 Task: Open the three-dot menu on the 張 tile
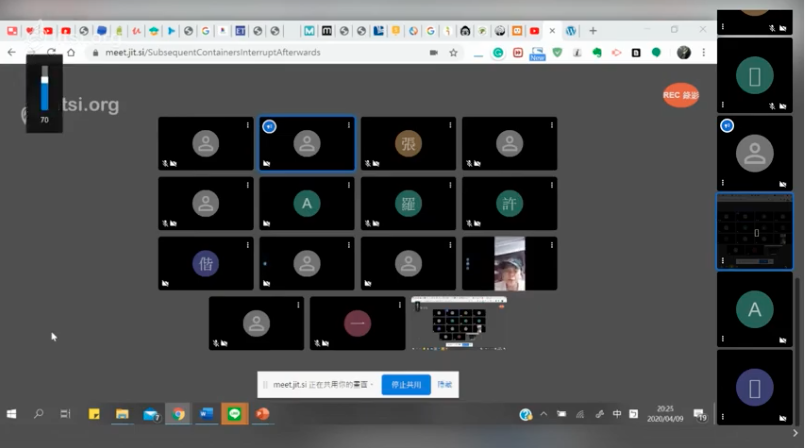[x=450, y=125]
